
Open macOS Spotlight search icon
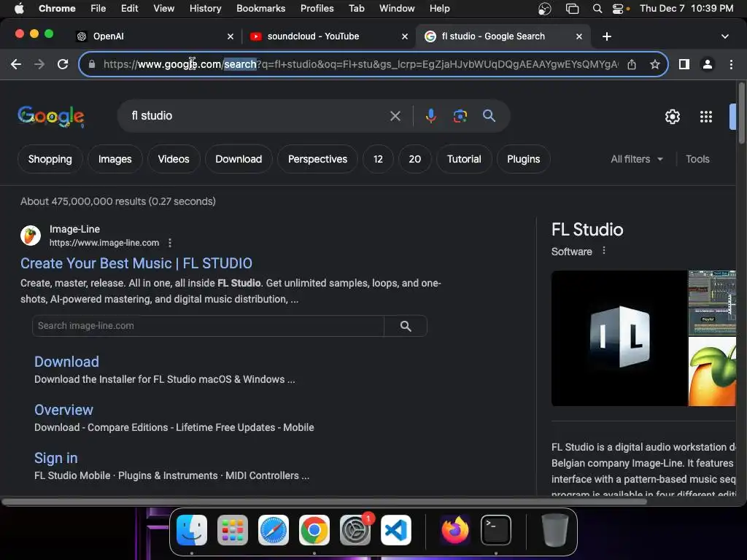click(x=597, y=9)
